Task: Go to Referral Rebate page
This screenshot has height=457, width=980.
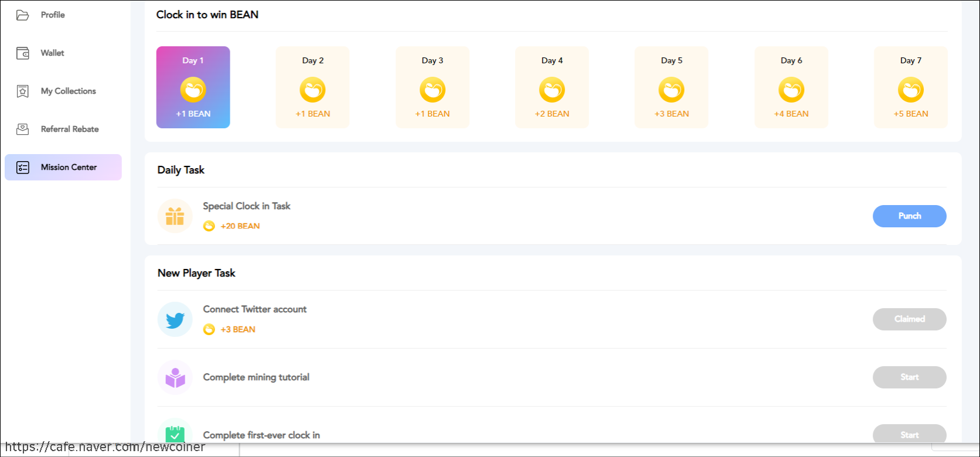Action: (69, 129)
